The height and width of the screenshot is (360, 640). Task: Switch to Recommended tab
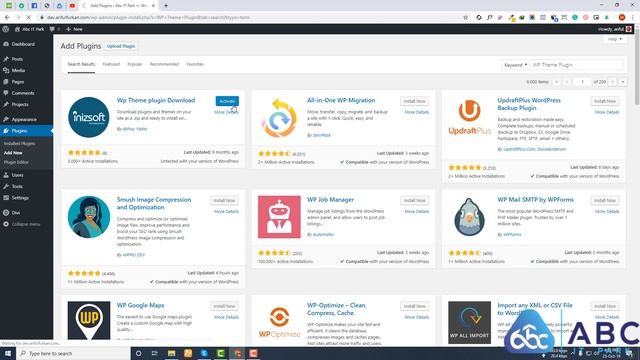(164, 64)
